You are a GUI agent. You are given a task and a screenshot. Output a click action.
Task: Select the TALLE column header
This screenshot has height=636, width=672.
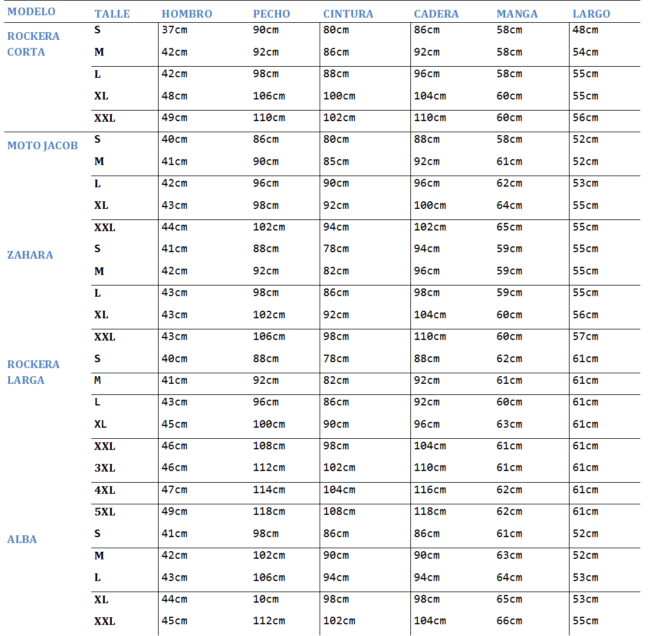tap(112, 14)
